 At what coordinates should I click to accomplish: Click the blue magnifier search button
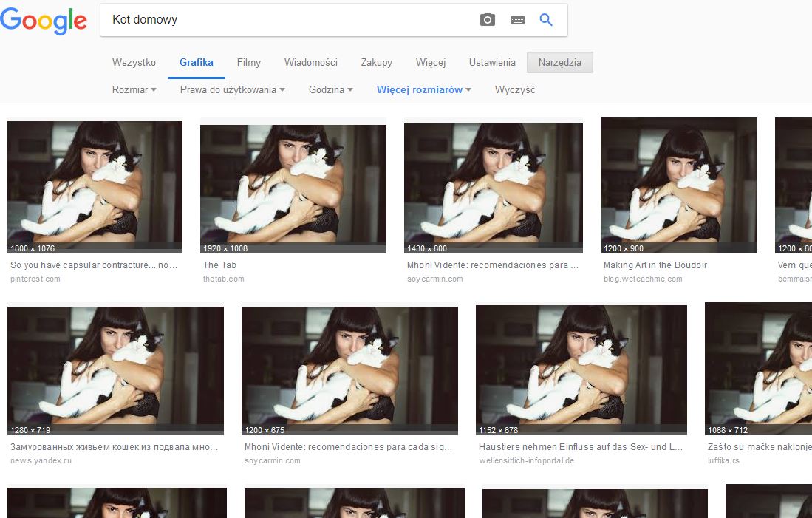(546, 20)
